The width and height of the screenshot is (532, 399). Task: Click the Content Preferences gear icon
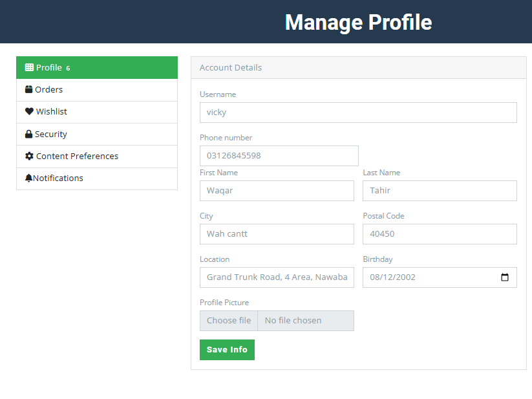point(29,156)
